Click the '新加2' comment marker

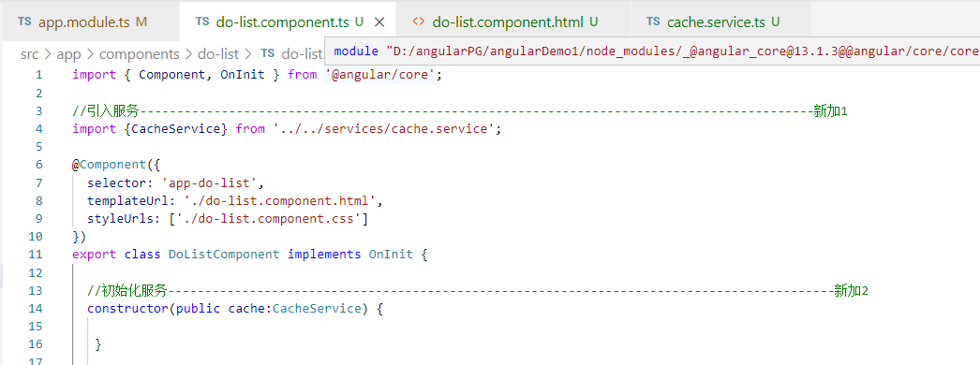(x=852, y=291)
